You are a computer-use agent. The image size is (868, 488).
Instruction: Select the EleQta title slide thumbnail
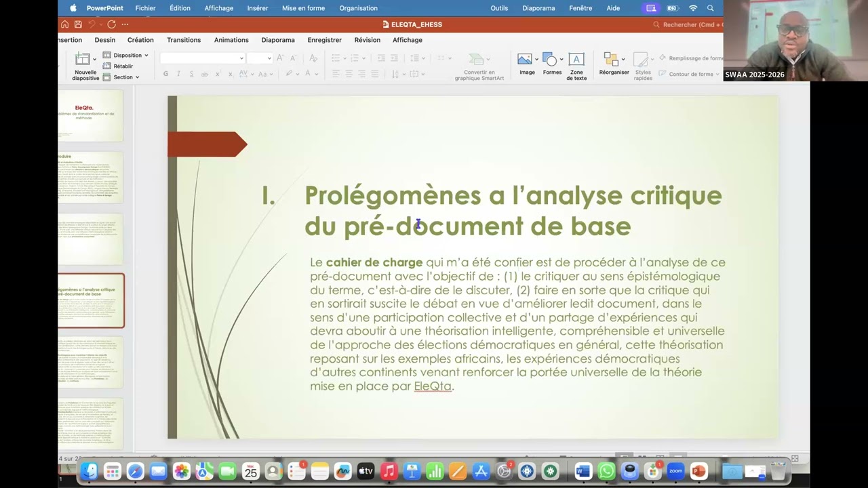point(91,115)
